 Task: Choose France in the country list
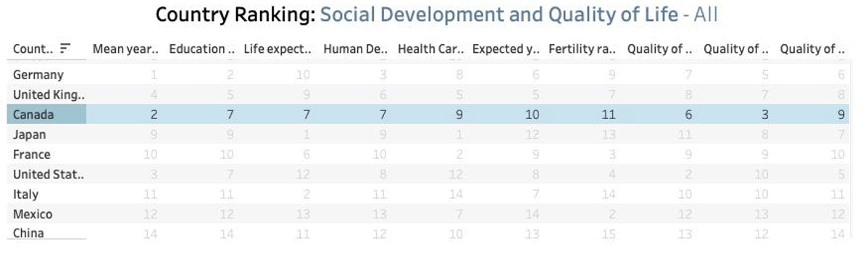[32, 155]
